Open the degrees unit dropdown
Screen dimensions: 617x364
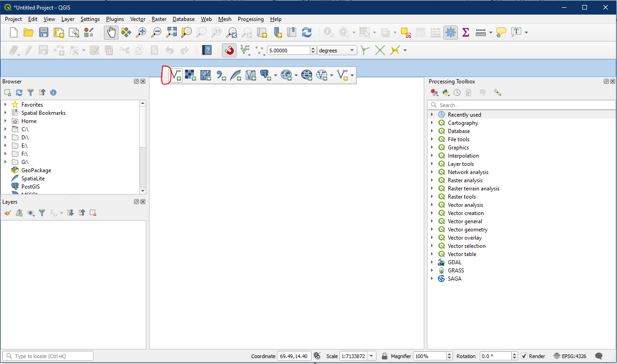pyautogui.click(x=337, y=51)
